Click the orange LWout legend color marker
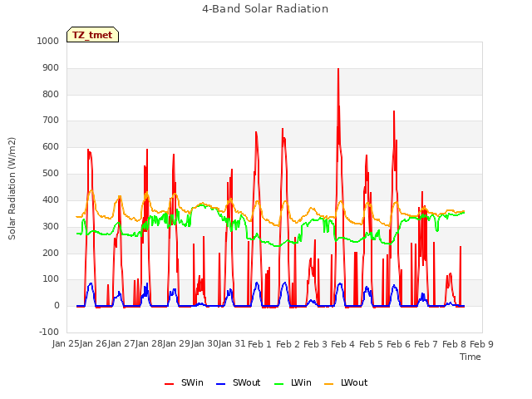Viewport: 532px width, 399px height. pyautogui.click(x=329, y=384)
